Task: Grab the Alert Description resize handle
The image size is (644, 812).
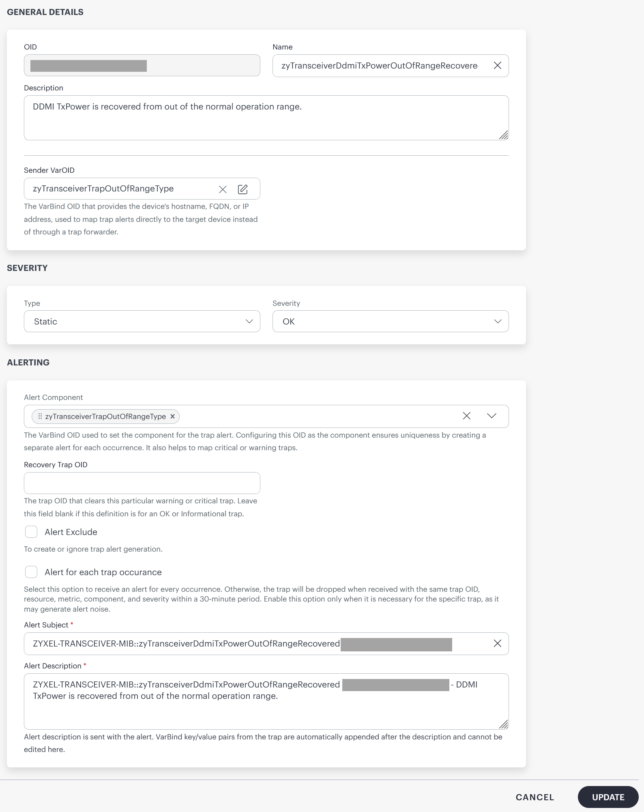Action: point(504,724)
